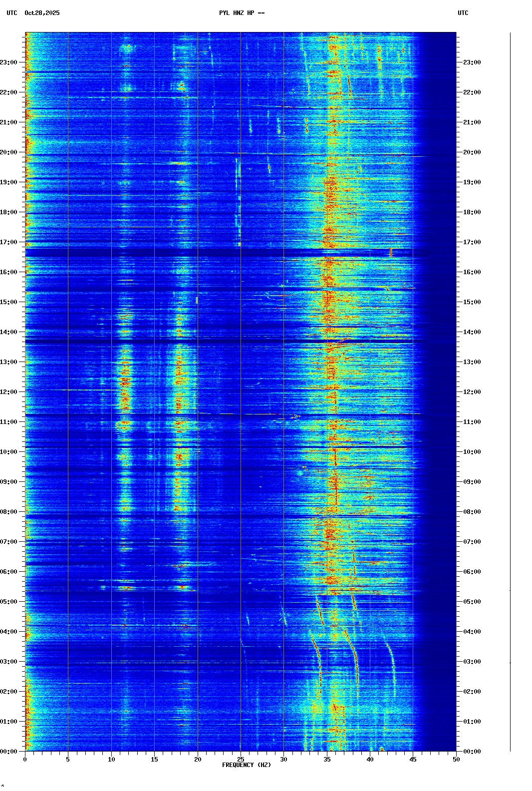Click the 20:00 label on left axis
The image size is (532, 791).
8,152
